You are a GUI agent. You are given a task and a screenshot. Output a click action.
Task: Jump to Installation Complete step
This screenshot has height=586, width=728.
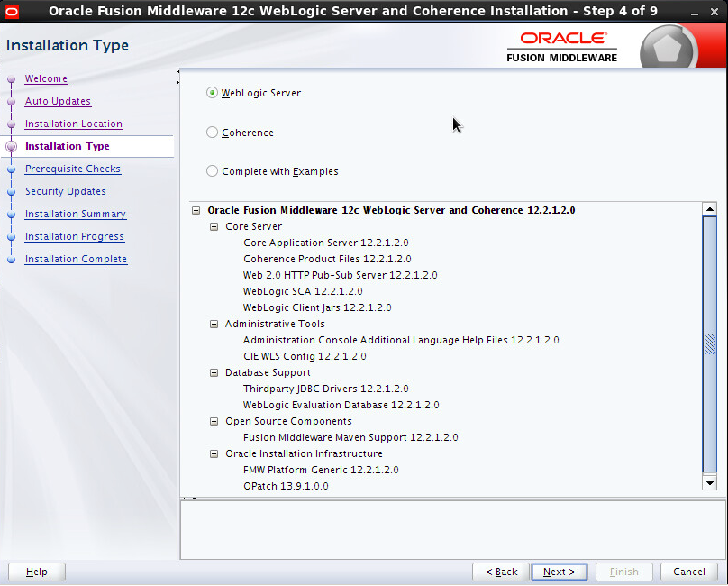pyautogui.click(x=76, y=259)
